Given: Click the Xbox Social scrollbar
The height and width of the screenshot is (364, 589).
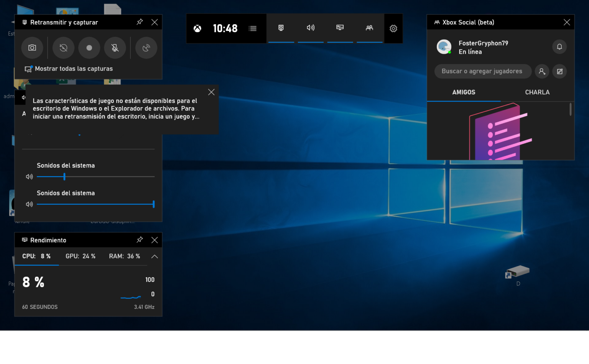Looking at the screenshot, I should (571, 109).
